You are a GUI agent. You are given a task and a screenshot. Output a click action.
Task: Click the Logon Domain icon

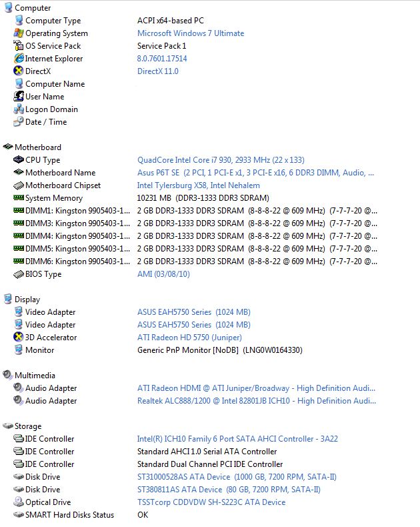tap(19, 109)
